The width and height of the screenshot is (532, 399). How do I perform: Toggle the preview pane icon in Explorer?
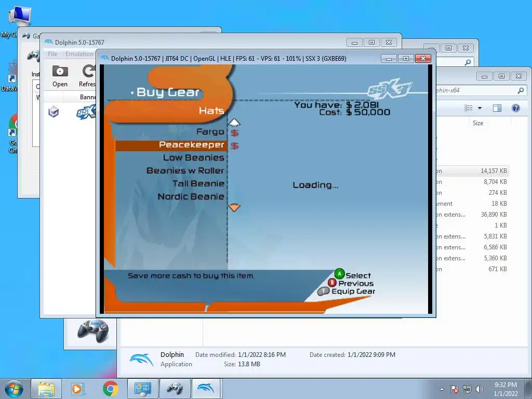click(497, 108)
